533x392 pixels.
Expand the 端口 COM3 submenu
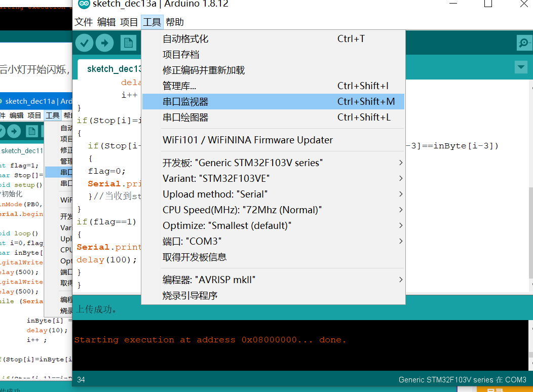tap(273, 241)
